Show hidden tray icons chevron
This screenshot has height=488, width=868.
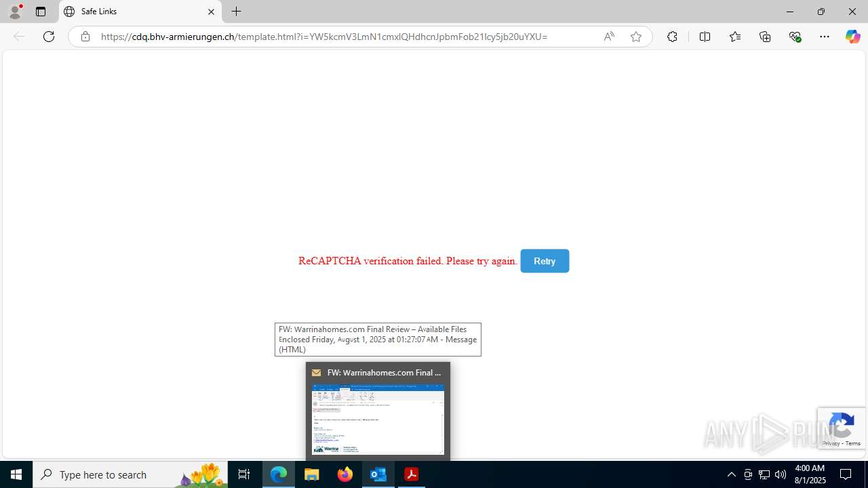(x=731, y=474)
